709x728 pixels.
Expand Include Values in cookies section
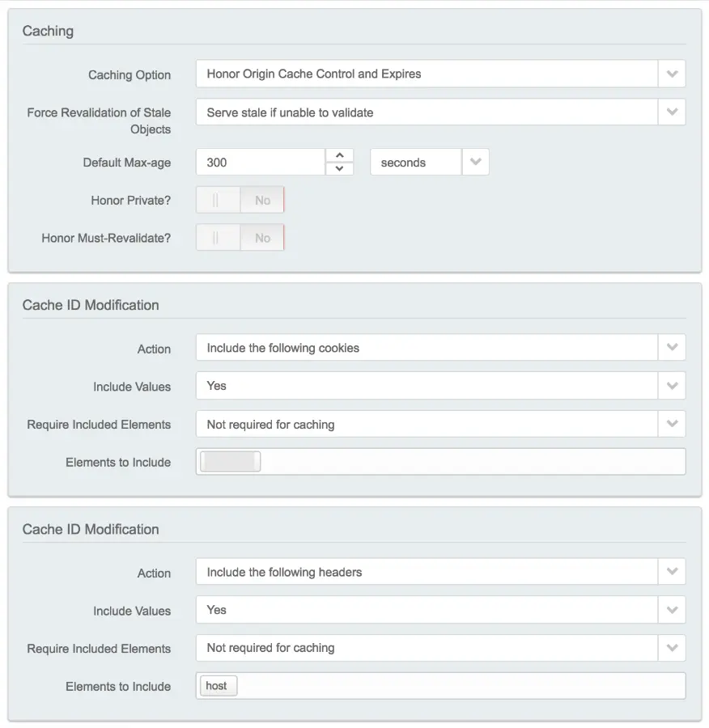click(672, 386)
